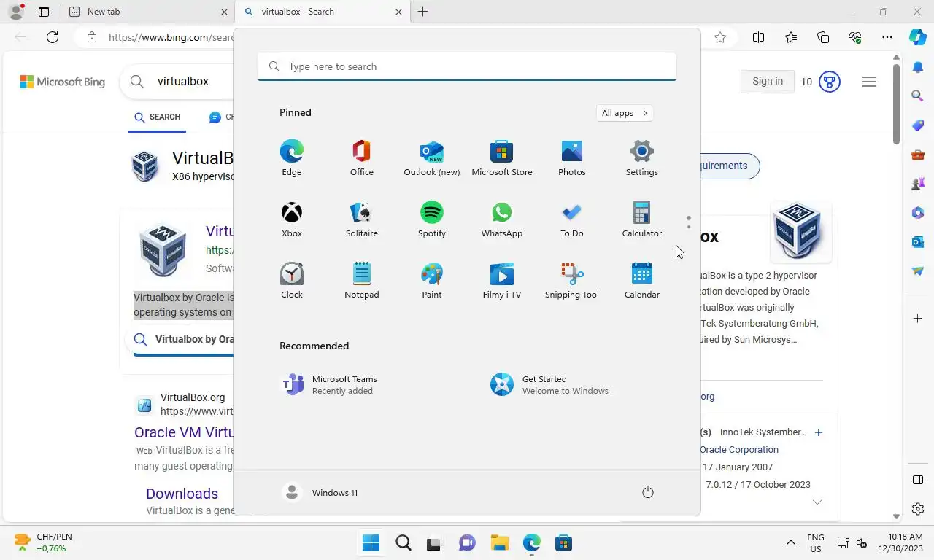Open Edge Collections

(x=823, y=37)
